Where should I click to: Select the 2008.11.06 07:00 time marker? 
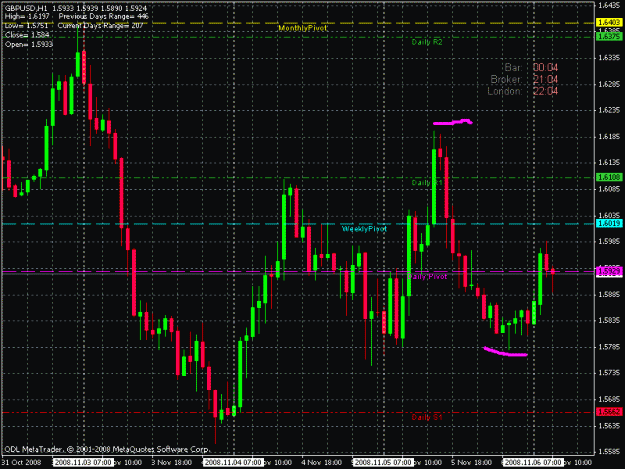[533, 463]
